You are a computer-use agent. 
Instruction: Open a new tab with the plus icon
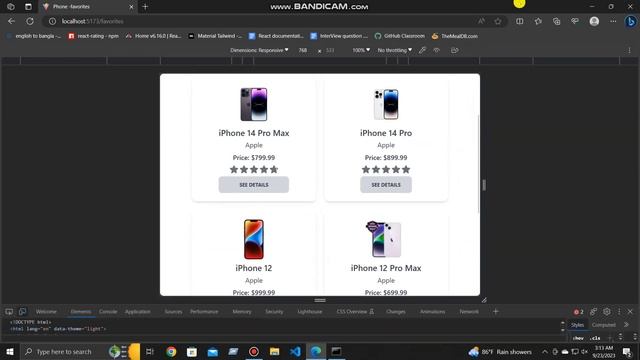coord(145,7)
